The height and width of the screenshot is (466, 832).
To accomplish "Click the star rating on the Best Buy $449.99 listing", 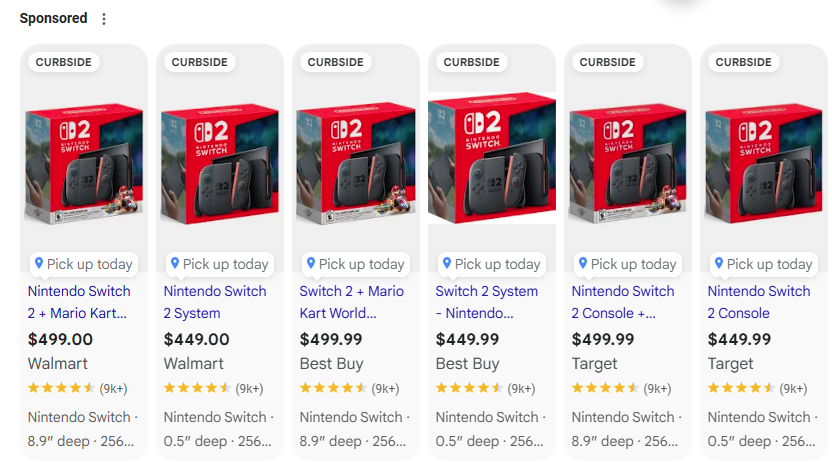I will pyautogui.click(x=469, y=388).
